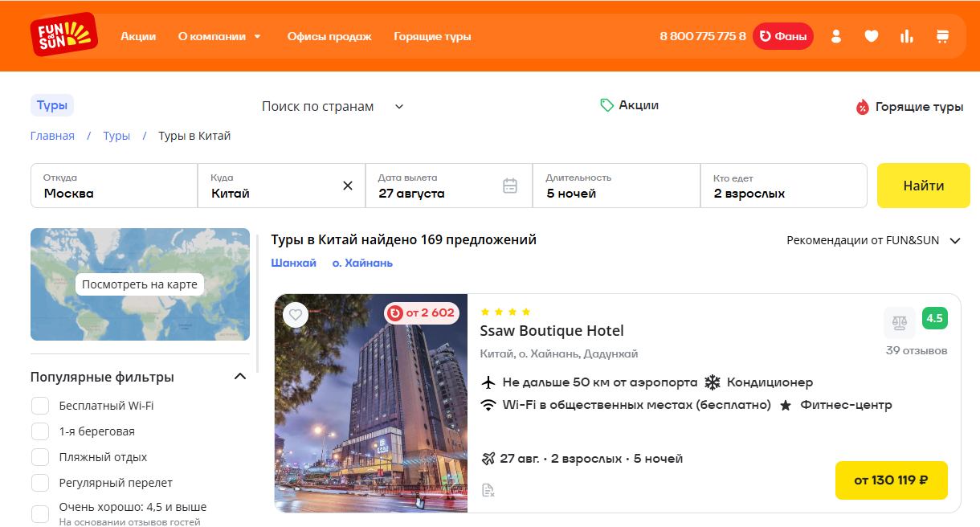Image resolution: width=980 pixels, height=527 pixels.
Task: Collapse Популярные фильтры section
Action: pyautogui.click(x=239, y=376)
